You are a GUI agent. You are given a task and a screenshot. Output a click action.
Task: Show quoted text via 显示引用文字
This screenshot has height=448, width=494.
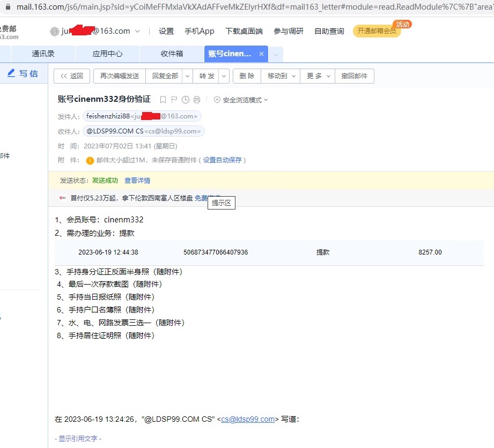tap(78, 438)
